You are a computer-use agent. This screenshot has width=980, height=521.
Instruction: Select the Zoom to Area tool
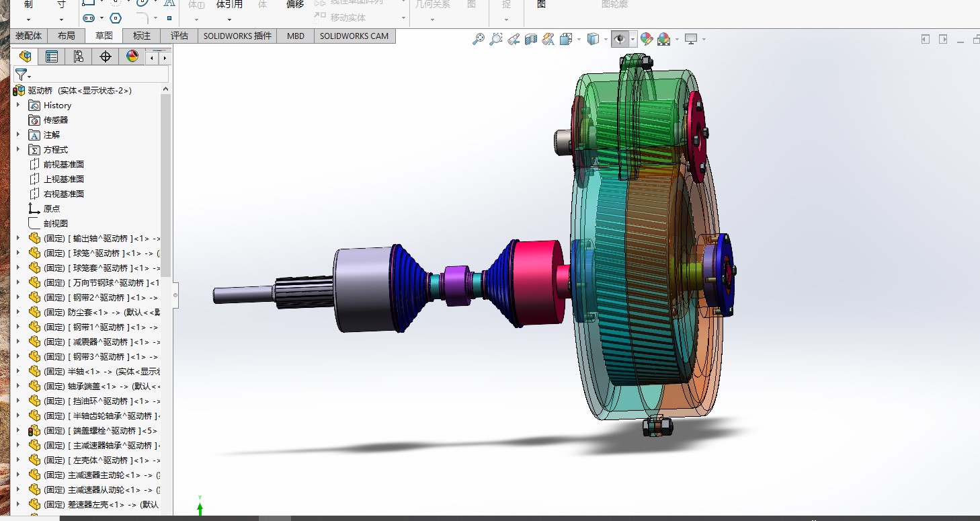coord(495,39)
